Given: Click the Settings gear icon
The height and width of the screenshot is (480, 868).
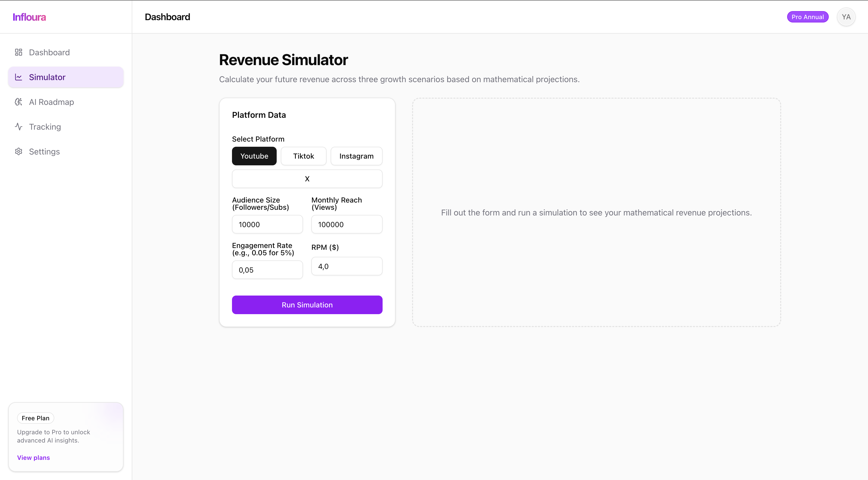Looking at the screenshot, I should click(x=19, y=152).
